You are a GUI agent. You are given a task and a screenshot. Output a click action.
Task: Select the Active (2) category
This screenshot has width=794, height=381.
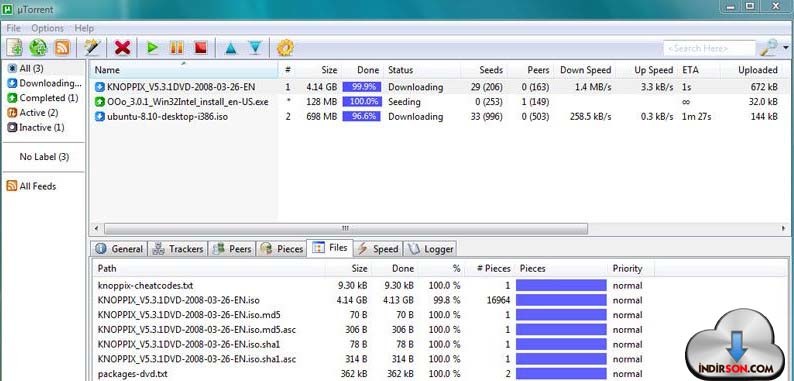click(x=32, y=112)
